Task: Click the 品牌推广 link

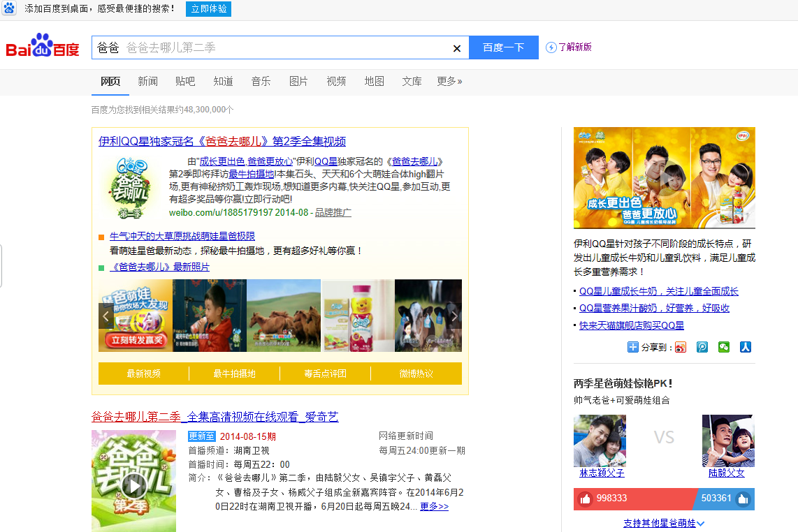Action: pyautogui.click(x=333, y=213)
